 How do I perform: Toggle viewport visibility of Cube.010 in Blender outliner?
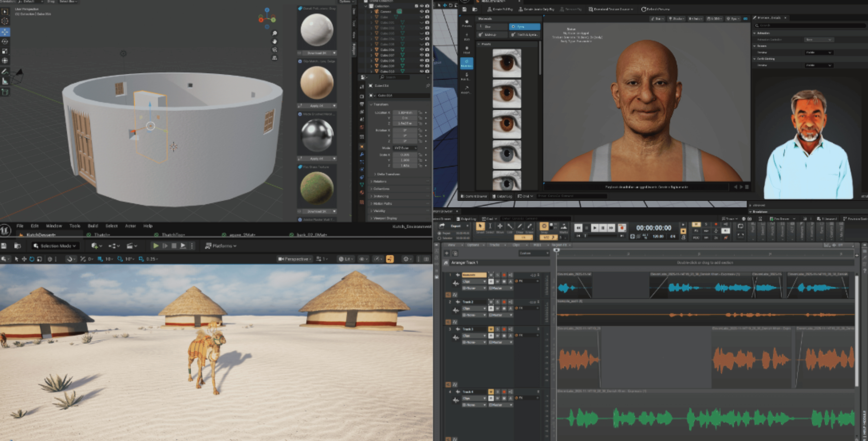422,71
